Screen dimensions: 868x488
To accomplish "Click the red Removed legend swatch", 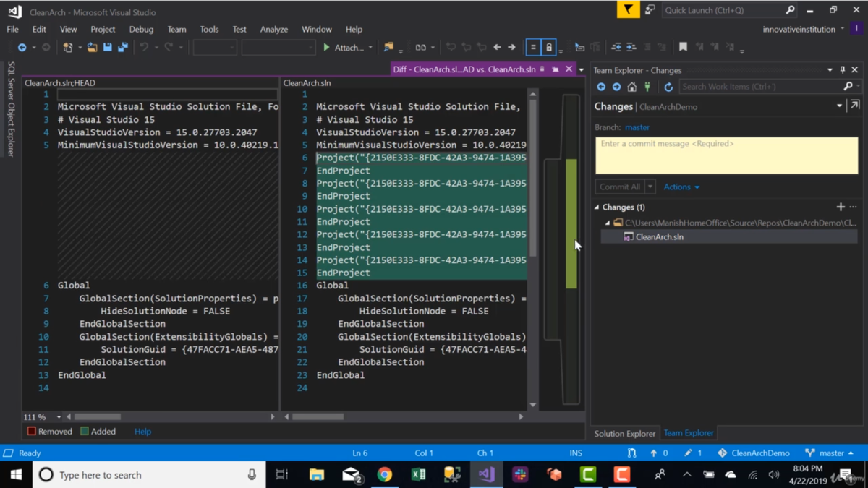I will [x=32, y=432].
